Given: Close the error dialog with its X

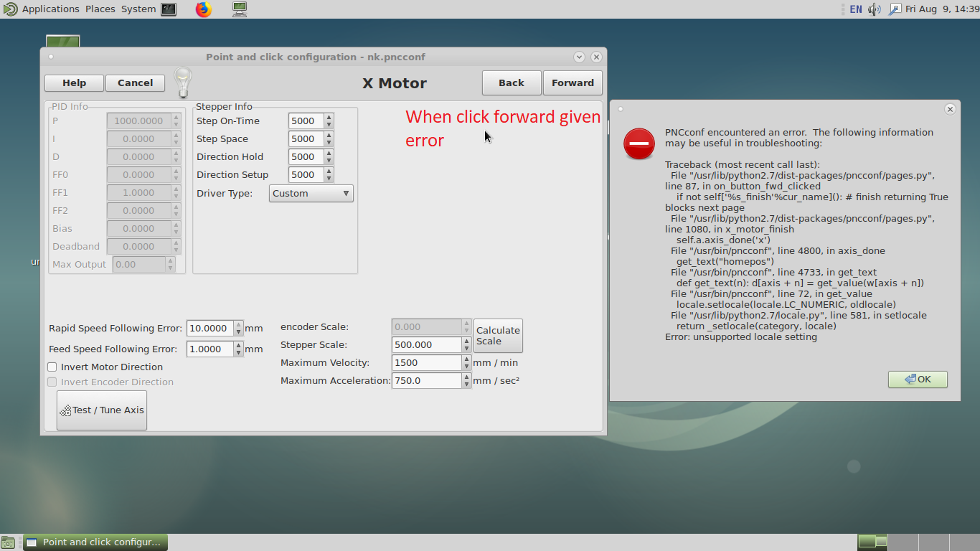Looking at the screenshot, I should tap(950, 109).
